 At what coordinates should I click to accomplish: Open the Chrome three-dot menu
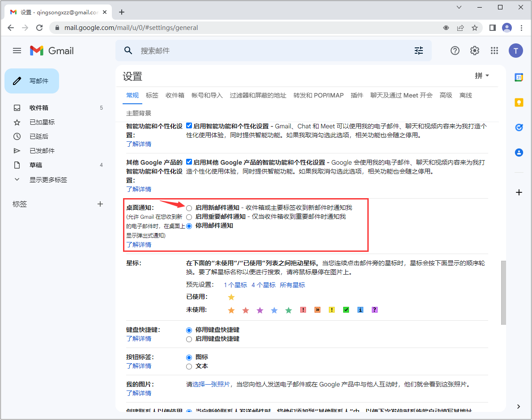click(x=521, y=28)
